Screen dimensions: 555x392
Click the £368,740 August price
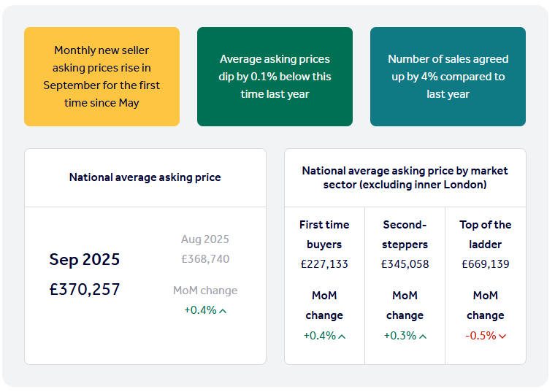coord(205,259)
